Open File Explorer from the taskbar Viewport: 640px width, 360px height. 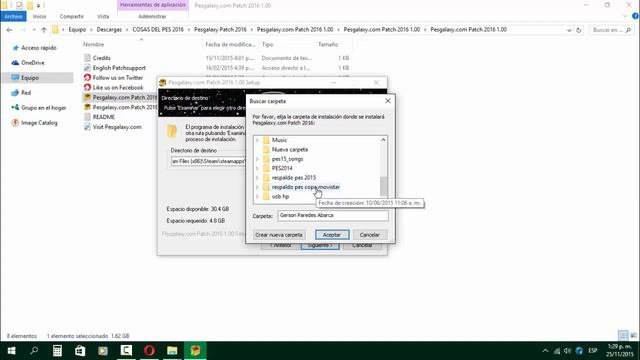pos(172,351)
